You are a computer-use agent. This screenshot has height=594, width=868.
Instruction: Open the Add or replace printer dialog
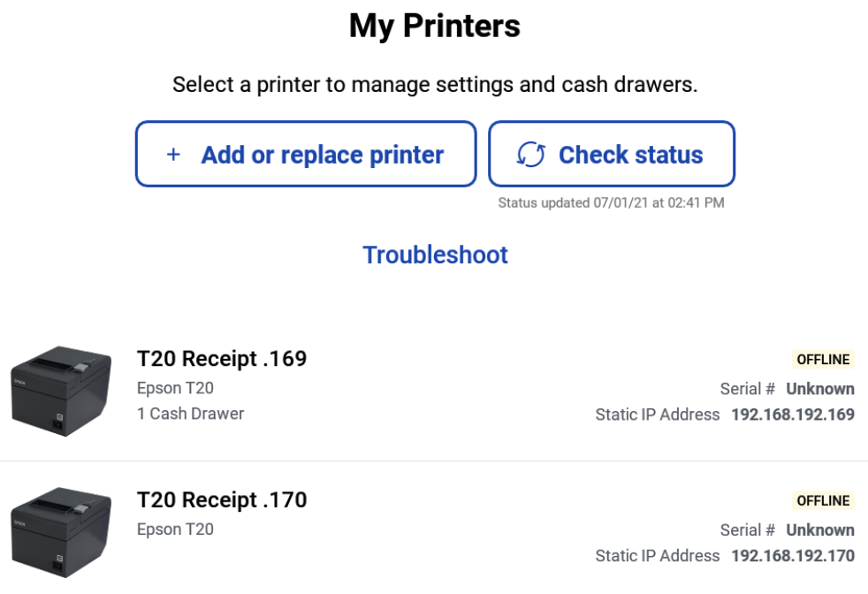coord(305,155)
